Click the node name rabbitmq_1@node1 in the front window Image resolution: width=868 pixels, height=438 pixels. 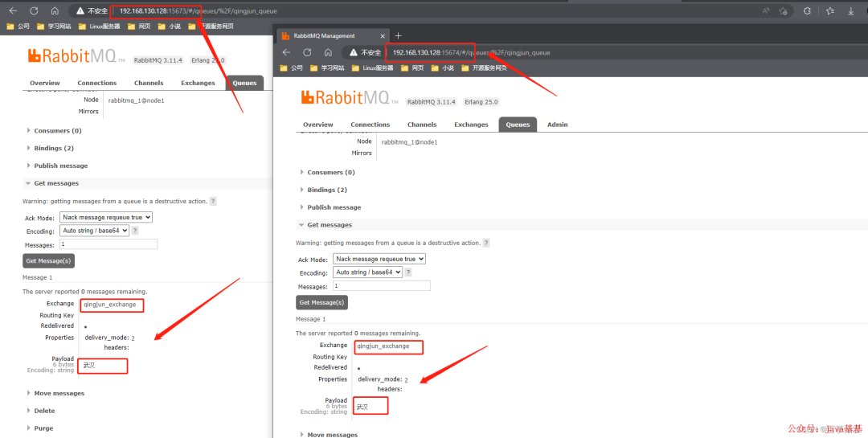click(410, 142)
